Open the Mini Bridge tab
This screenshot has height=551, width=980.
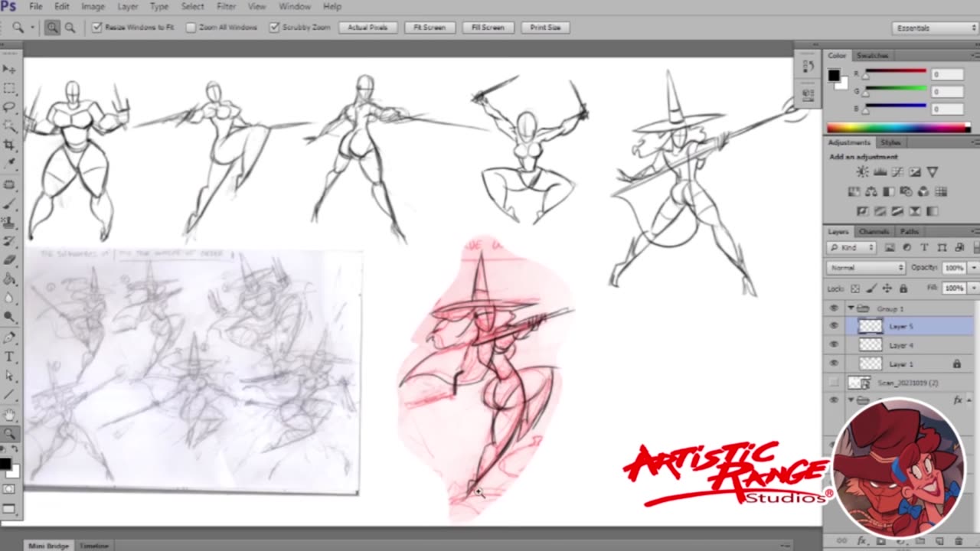48,546
